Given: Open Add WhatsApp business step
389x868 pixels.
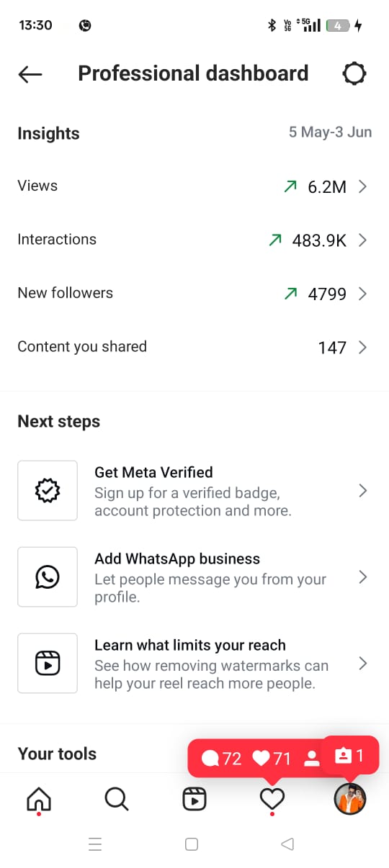Looking at the screenshot, I should coord(194,577).
